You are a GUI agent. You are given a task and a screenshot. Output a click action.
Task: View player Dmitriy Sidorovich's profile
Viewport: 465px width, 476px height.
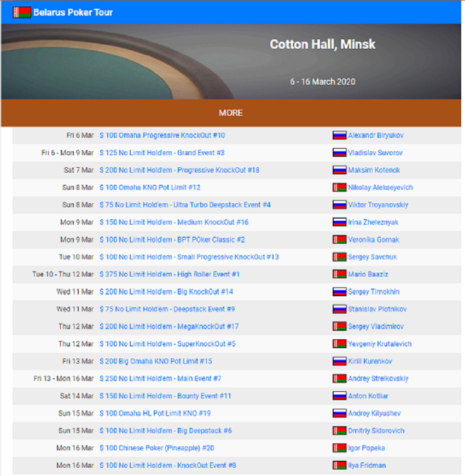[376, 431]
